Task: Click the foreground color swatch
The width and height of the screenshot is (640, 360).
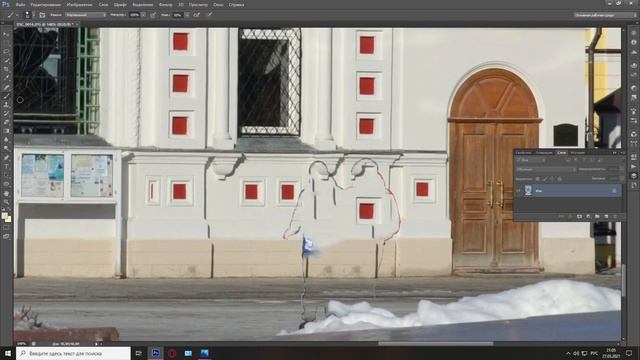Action: (4, 216)
